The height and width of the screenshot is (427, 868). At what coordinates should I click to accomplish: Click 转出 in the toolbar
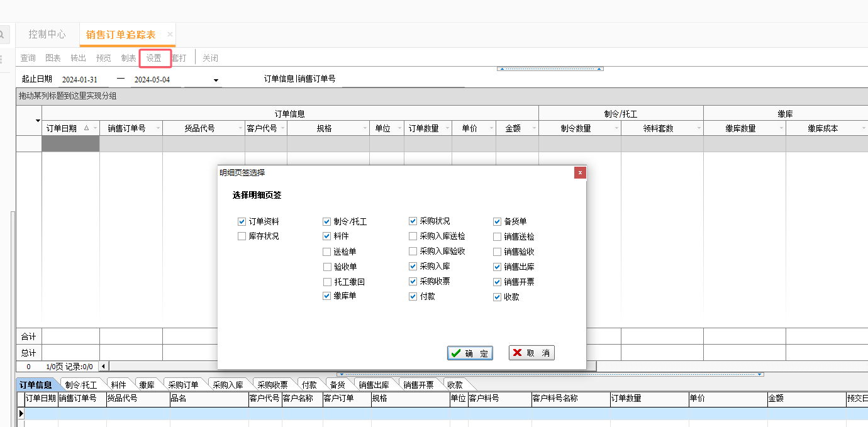79,58
